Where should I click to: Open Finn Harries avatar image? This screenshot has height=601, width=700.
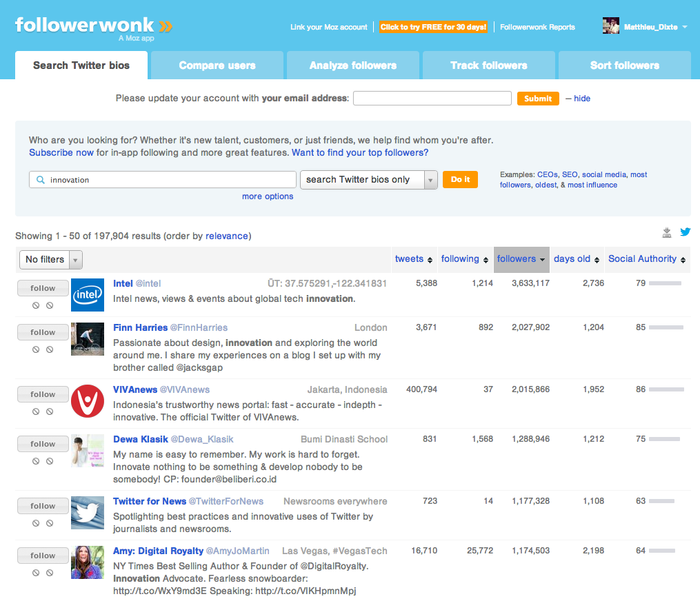88,339
